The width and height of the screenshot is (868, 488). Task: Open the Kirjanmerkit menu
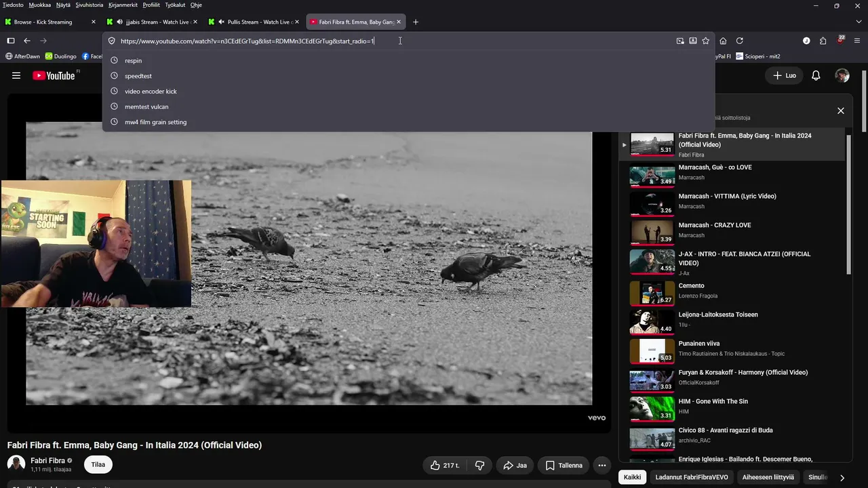pos(123,5)
